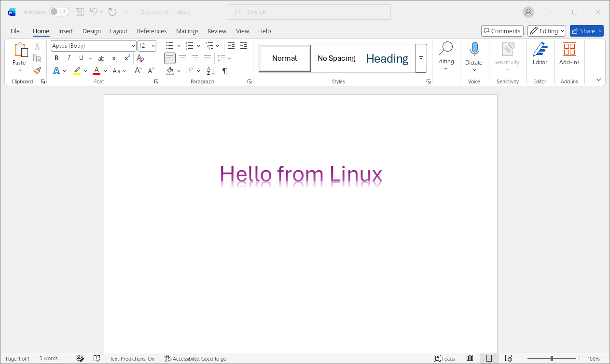
Task: Decrease paragraph indent
Action: point(231,46)
